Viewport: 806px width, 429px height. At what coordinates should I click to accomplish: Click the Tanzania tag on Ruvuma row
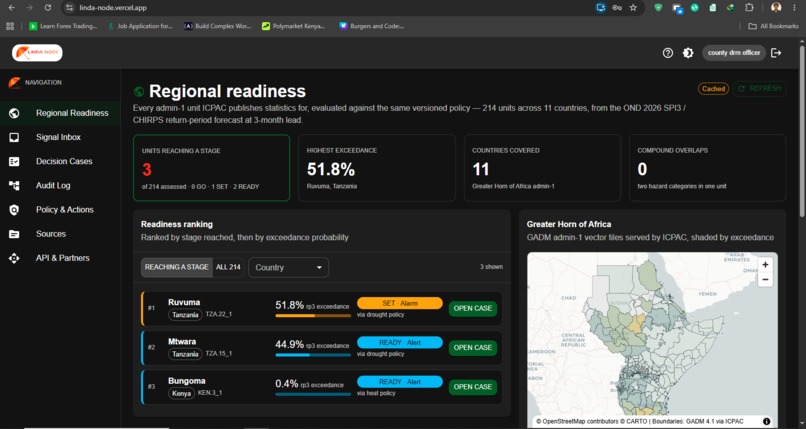click(185, 315)
